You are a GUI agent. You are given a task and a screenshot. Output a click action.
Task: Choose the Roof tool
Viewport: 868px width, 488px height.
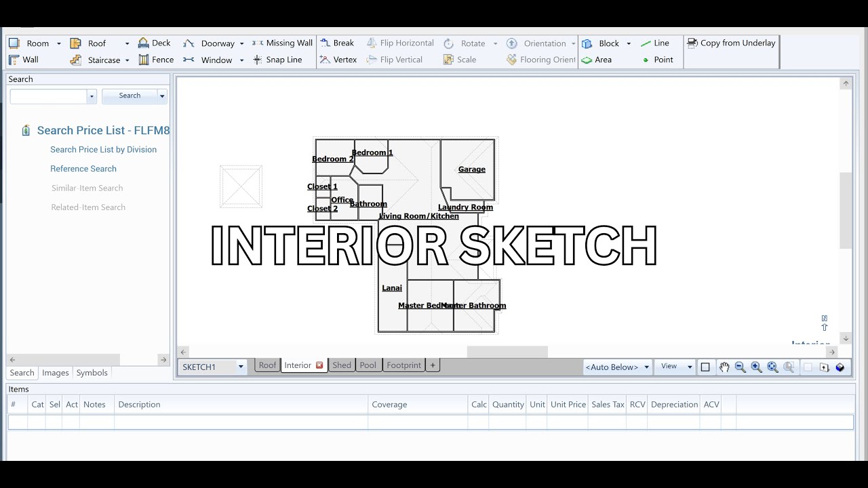(x=88, y=43)
